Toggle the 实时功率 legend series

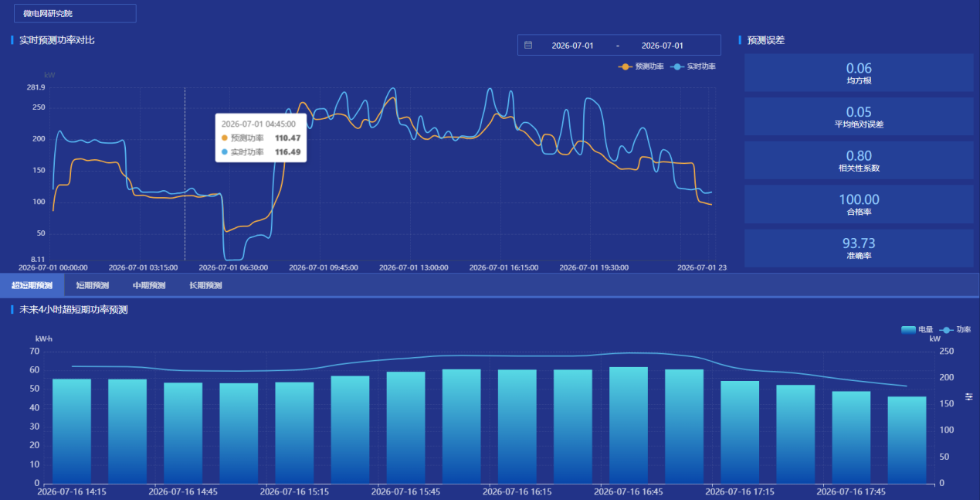693,66
